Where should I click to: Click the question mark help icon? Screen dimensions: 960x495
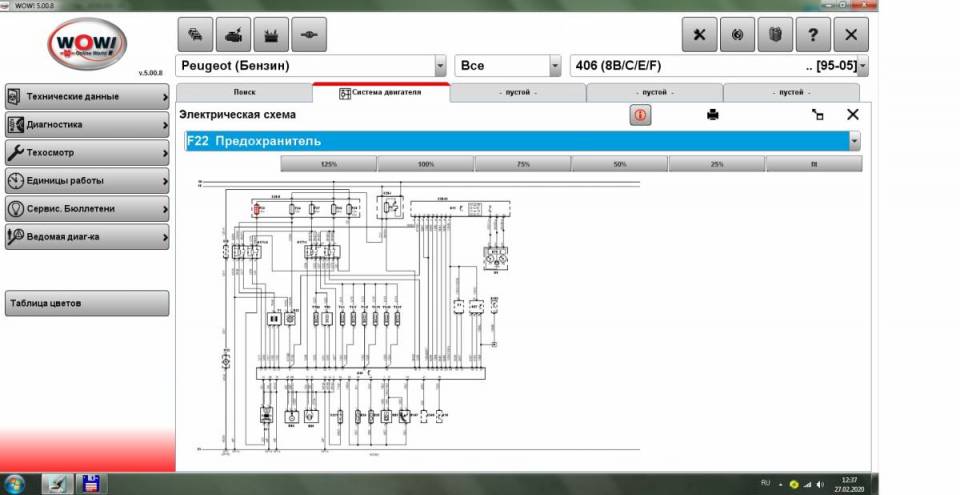click(813, 34)
